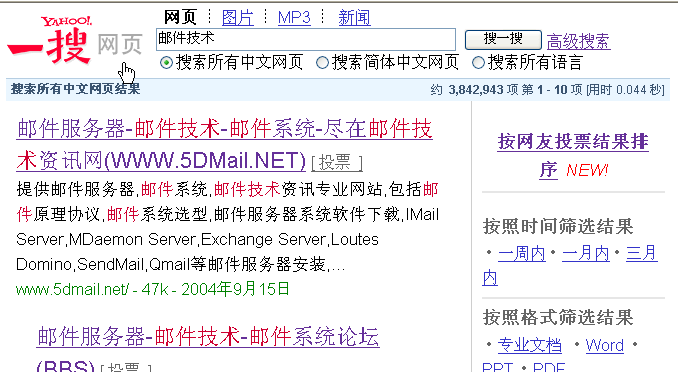Filter results by Word format

click(604, 345)
